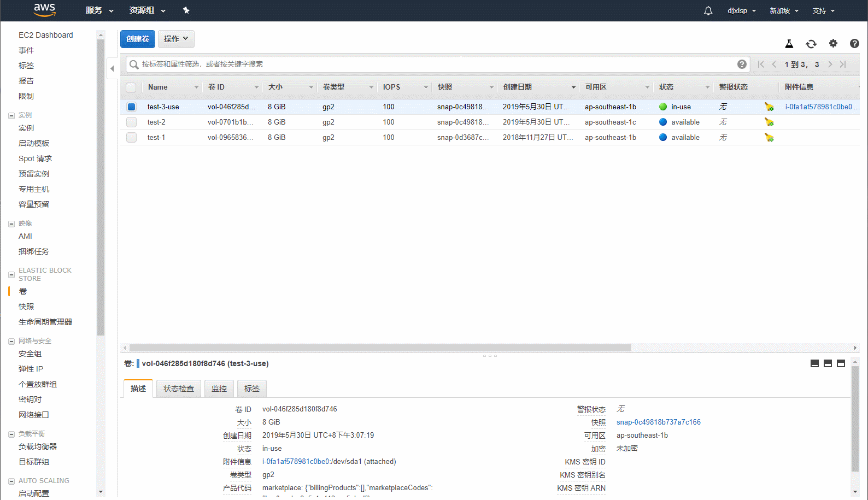Open 生命周期管理器 in sidebar
This screenshot has height=500, width=868.
tap(45, 322)
